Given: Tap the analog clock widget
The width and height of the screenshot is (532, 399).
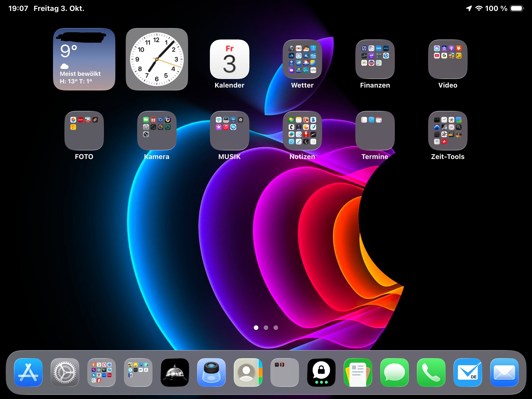Looking at the screenshot, I should 157,59.
